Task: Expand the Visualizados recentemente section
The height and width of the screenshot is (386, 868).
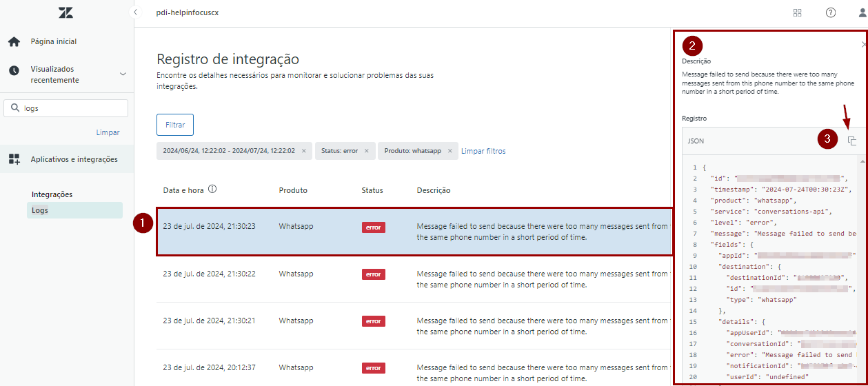Action: [123, 74]
